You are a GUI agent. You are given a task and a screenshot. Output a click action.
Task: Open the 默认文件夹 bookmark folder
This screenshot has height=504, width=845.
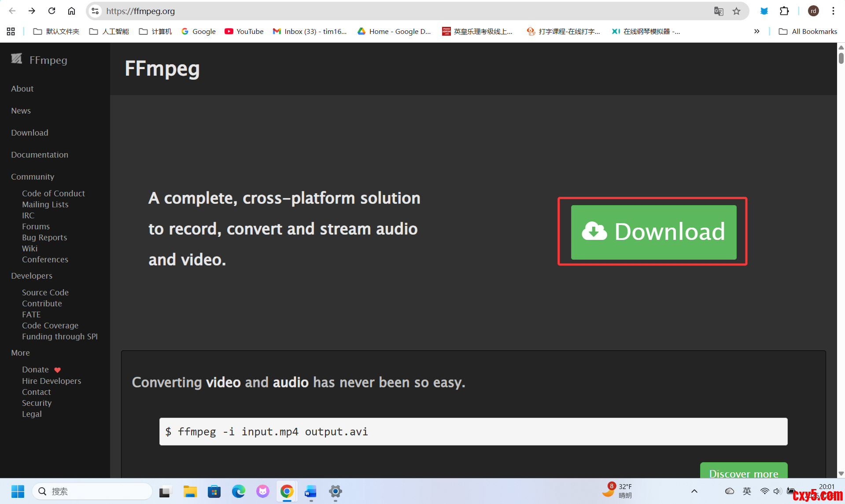click(56, 31)
